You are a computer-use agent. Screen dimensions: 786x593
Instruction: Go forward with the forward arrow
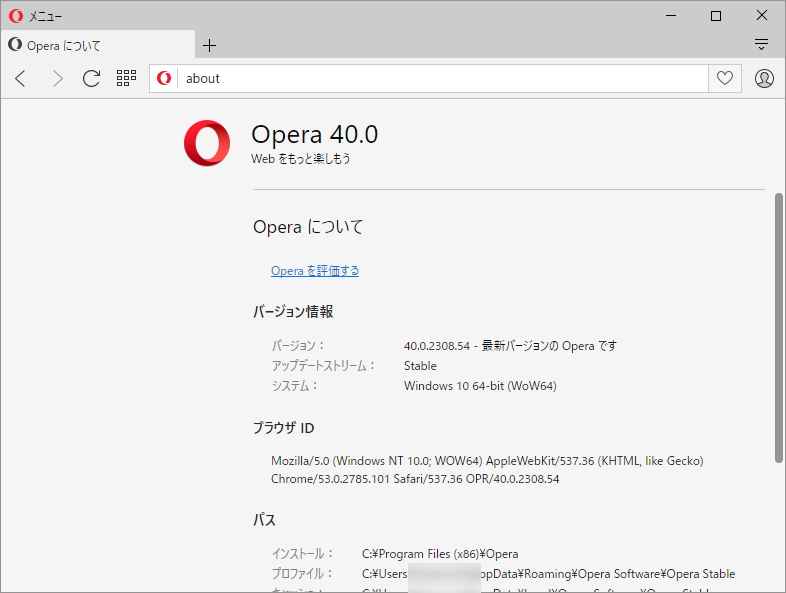pyautogui.click(x=58, y=79)
